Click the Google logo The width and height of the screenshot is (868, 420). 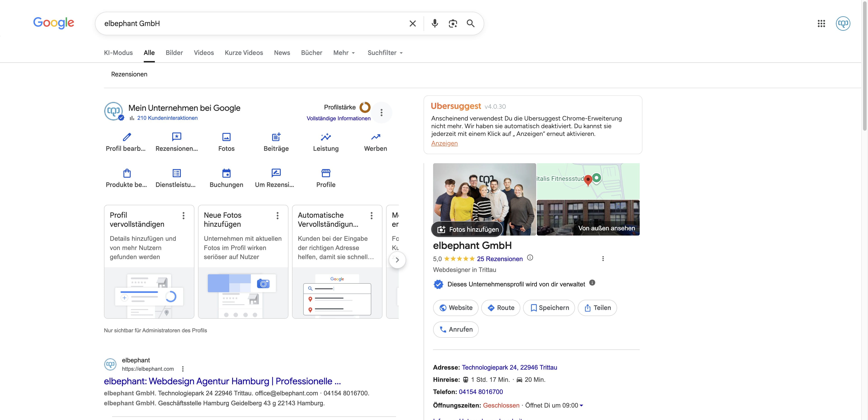click(54, 23)
